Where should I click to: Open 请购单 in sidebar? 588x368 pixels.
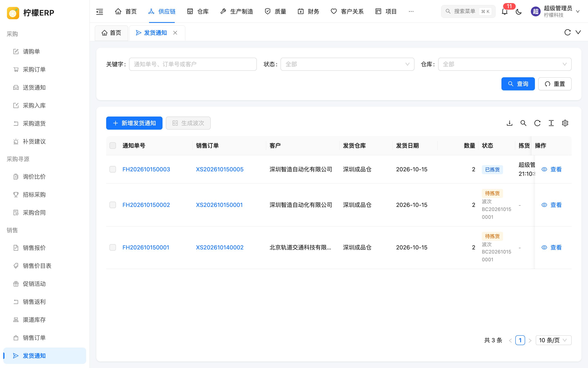point(45,52)
